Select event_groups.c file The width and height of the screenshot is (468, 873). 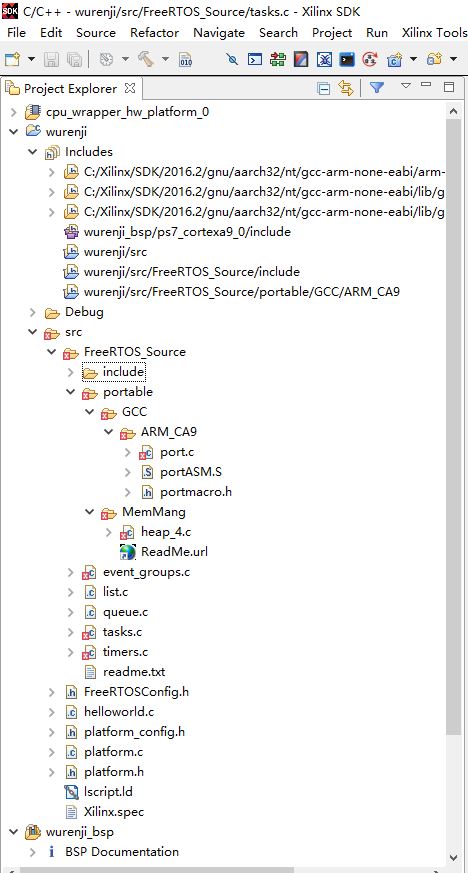coord(146,572)
